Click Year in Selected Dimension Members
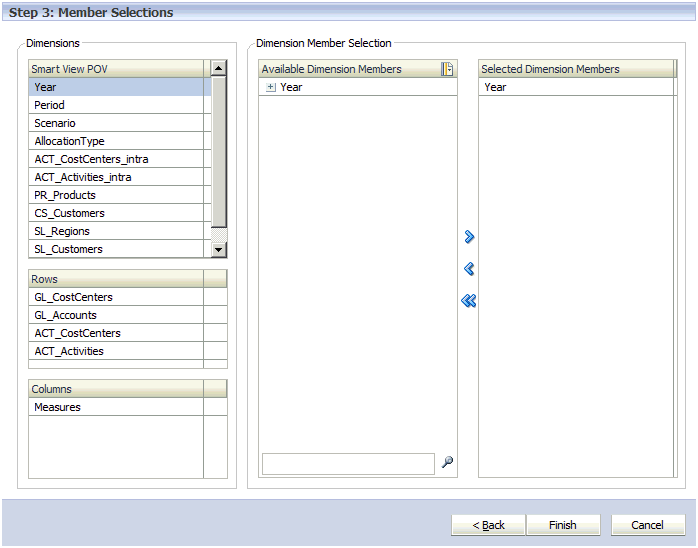Image resolution: width=698 pixels, height=548 pixels. pyautogui.click(x=576, y=87)
